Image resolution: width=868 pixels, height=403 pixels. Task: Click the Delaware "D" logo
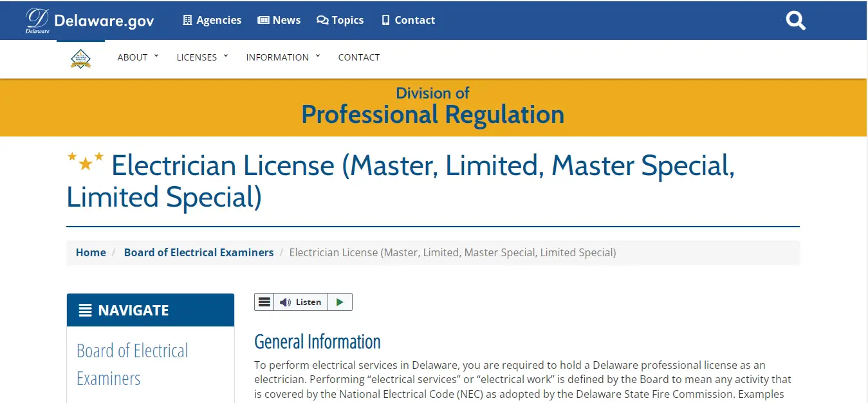tap(37, 21)
